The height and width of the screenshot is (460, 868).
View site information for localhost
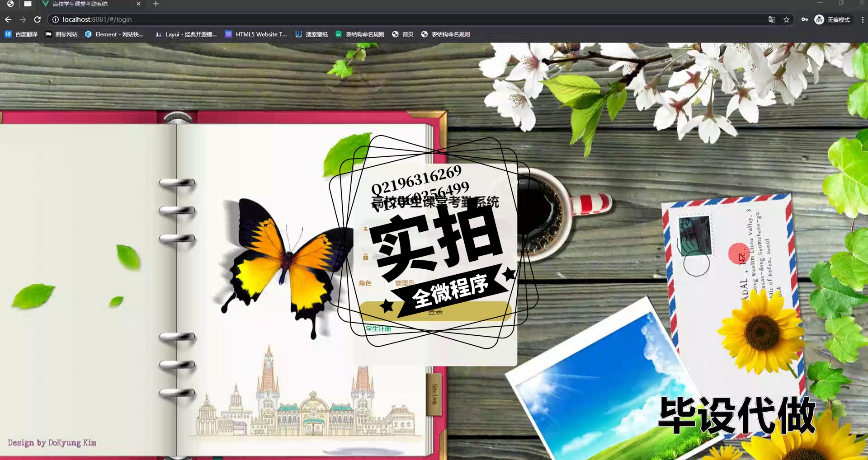click(56, 19)
